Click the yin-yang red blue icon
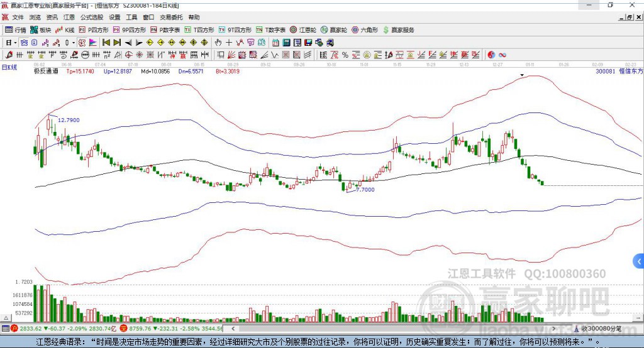This screenshot has width=644, height=348. tap(491, 55)
